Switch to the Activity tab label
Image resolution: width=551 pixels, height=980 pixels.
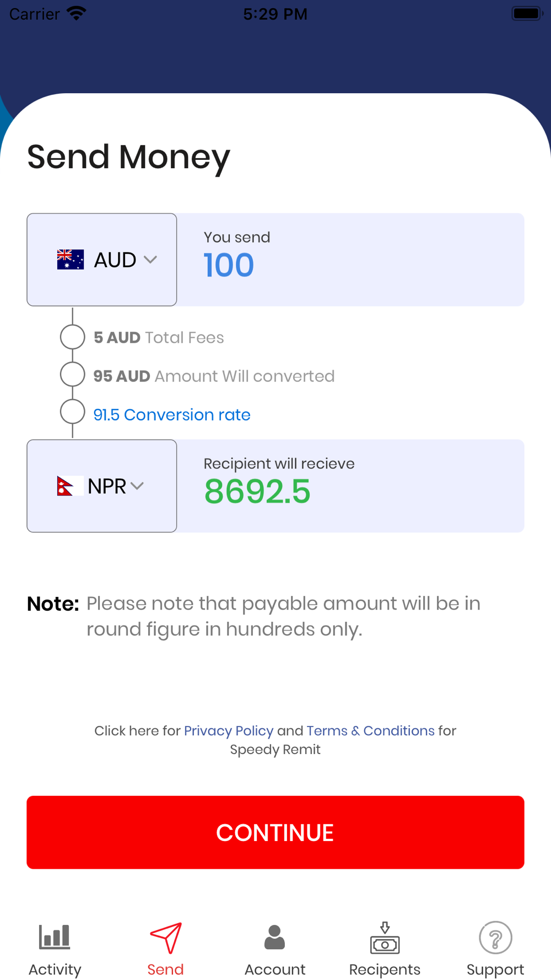[55, 969]
